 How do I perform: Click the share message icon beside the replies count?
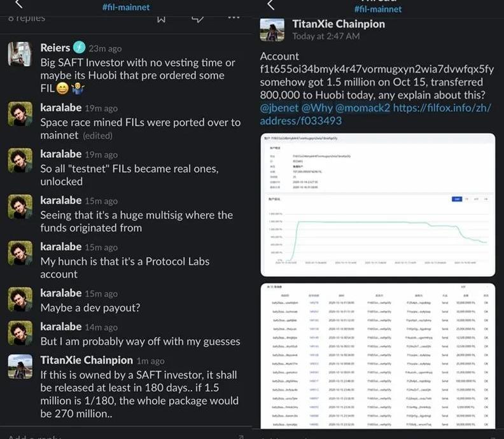pyautogui.click(x=198, y=18)
